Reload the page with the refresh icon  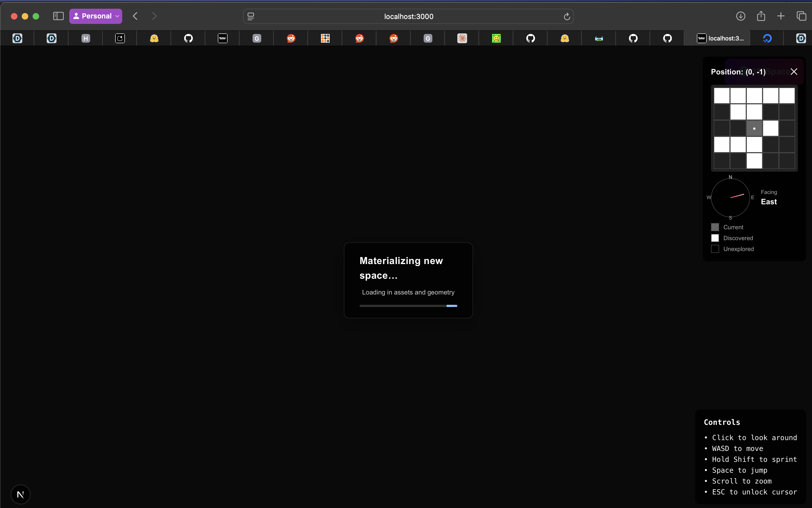[x=566, y=17]
